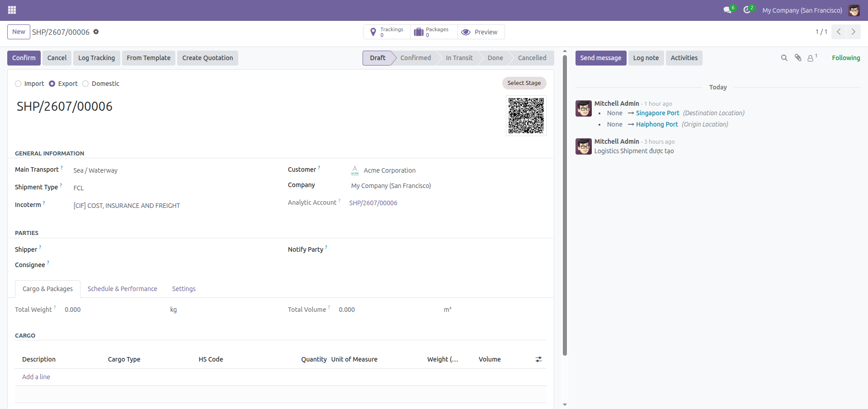This screenshot has width=868, height=409.
Task: Click Add a line in the Cargo table
Action: point(36,377)
